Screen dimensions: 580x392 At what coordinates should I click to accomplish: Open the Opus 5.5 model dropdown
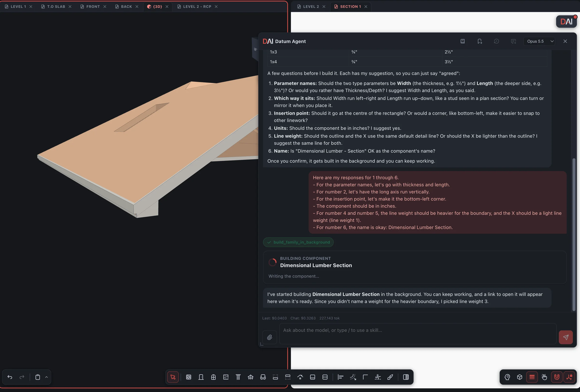click(539, 41)
